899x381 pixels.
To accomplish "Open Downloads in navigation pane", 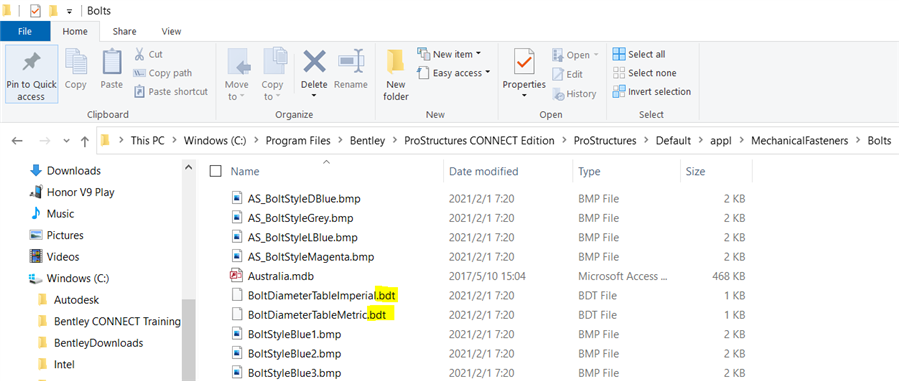I will (x=73, y=171).
